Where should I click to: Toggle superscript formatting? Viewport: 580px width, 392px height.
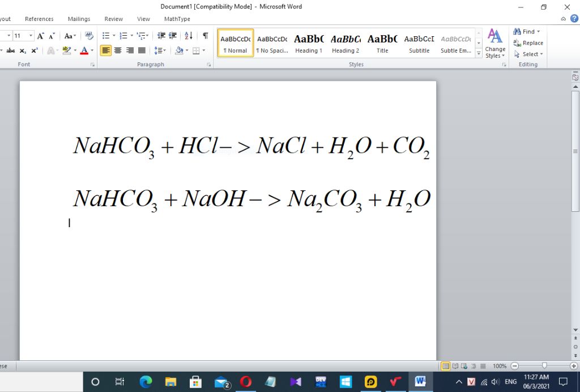[35, 50]
